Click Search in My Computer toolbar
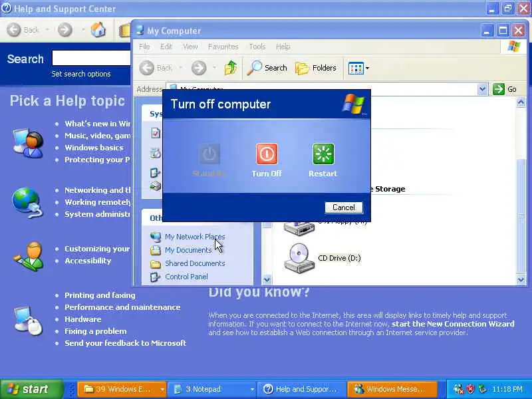532x399 pixels. [267, 68]
